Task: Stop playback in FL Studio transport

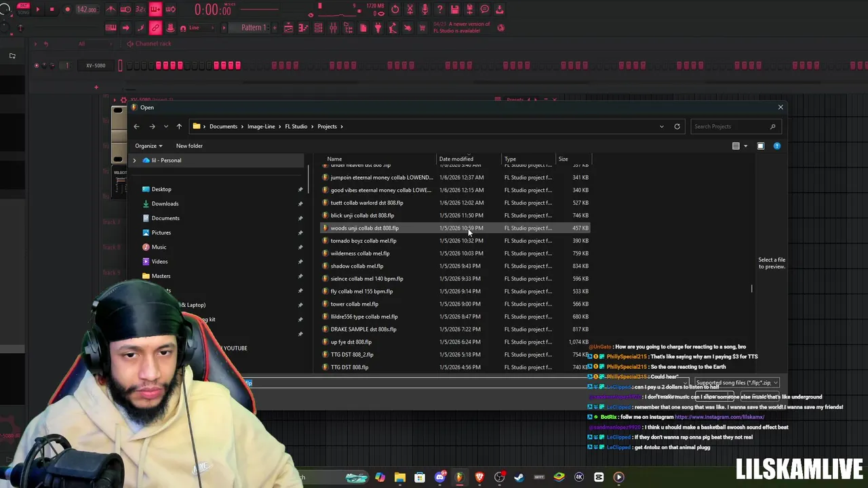Action: (x=52, y=9)
